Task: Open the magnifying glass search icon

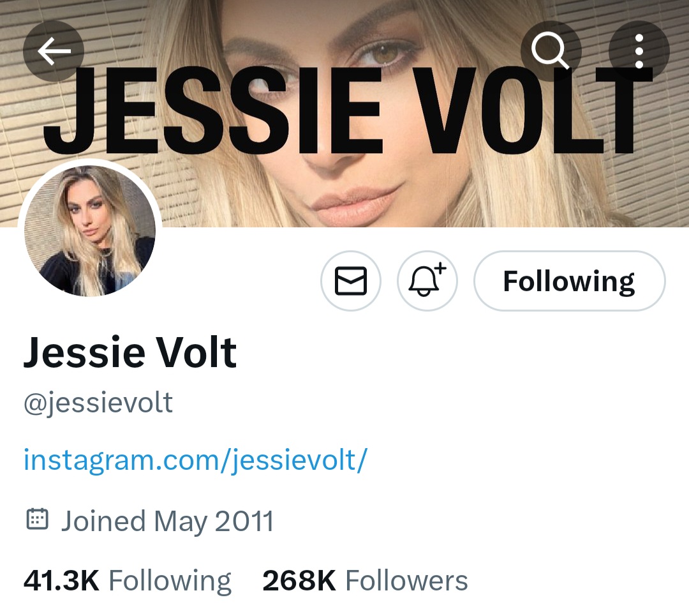Action: click(551, 51)
